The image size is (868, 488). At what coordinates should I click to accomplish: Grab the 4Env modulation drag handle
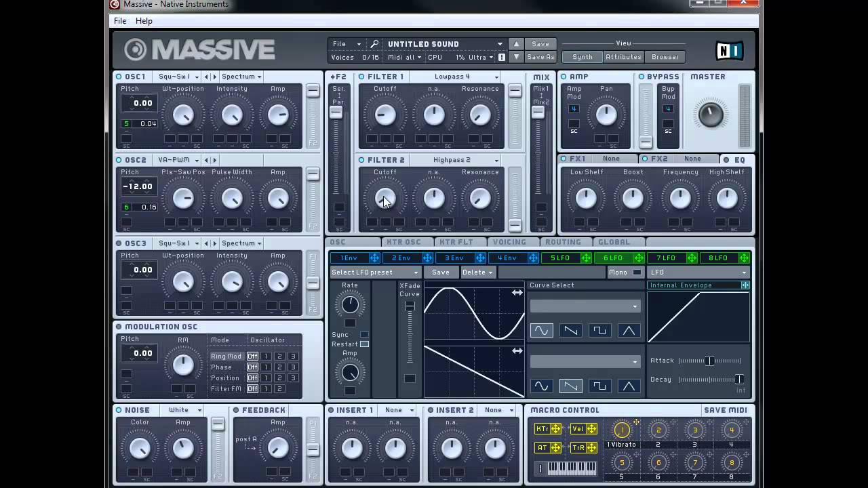pyautogui.click(x=533, y=258)
